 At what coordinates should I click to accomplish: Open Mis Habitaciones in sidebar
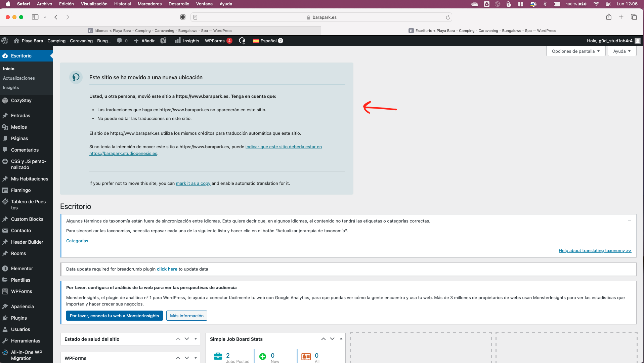26,179
